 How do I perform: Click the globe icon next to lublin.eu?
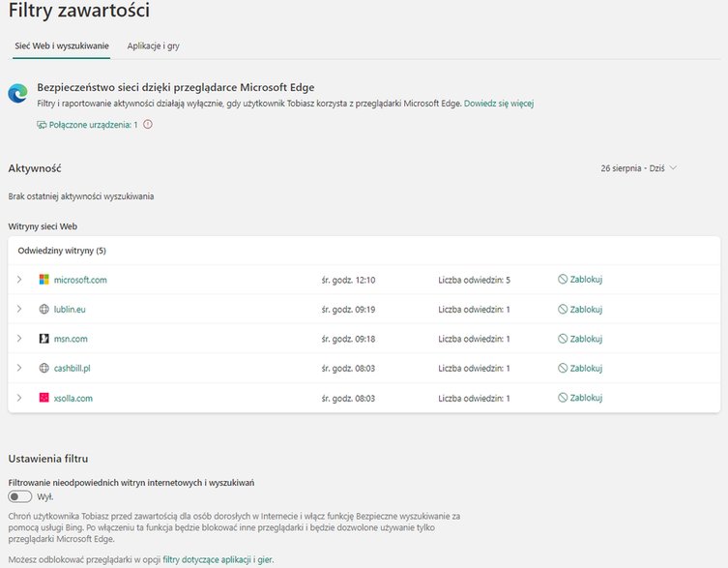(44, 309)
